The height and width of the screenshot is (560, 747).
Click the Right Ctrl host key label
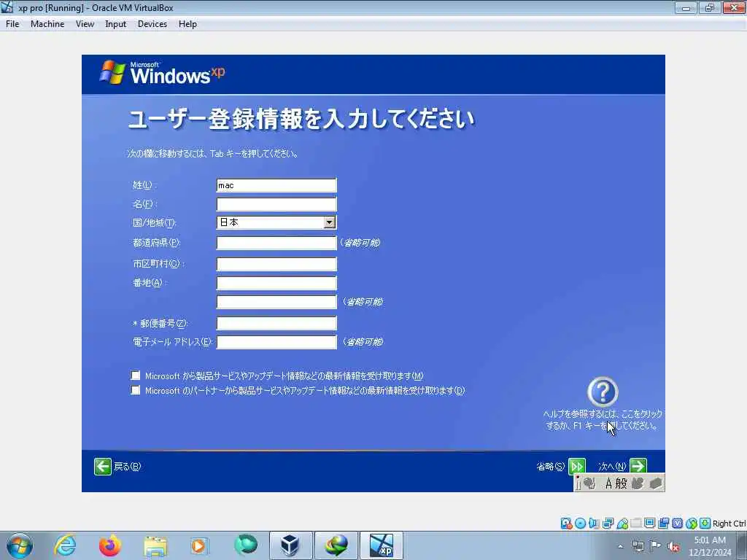(x=729, y=524)
